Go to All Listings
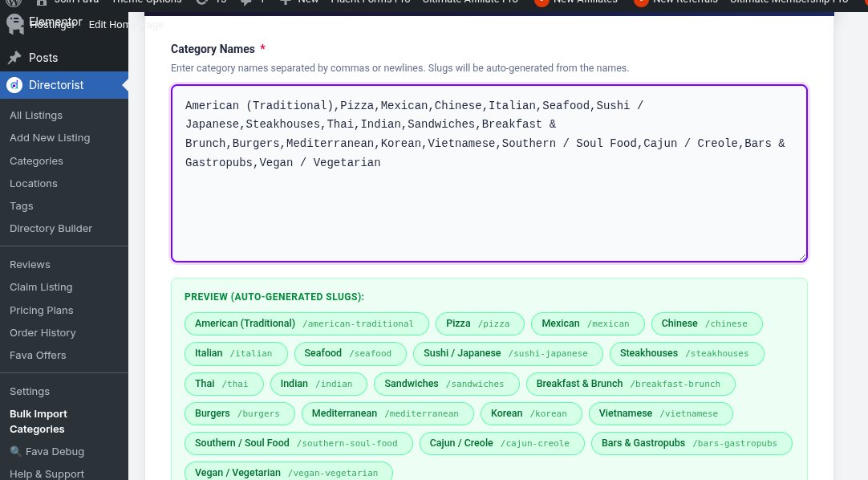The image size is (868, 480). click(x=36, y=115)
